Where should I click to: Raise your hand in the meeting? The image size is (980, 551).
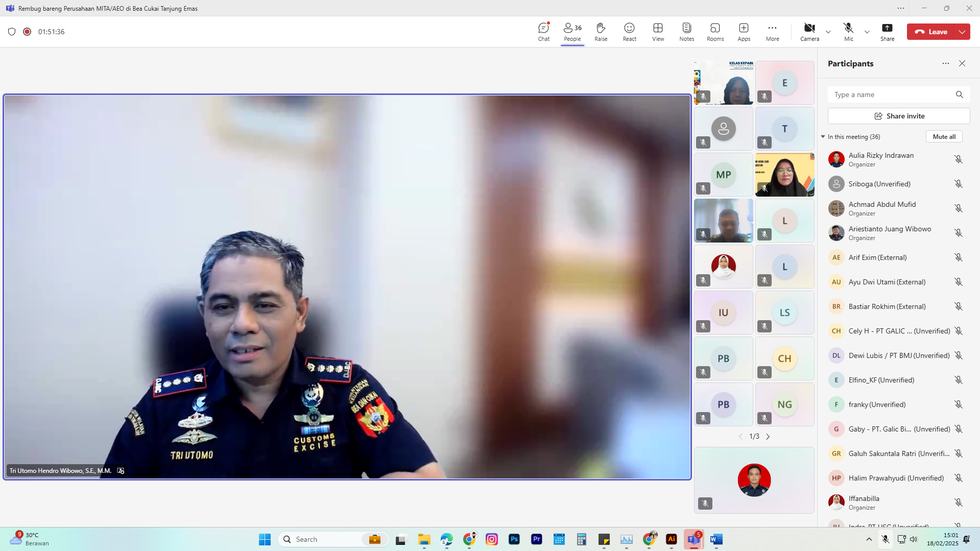[601, 32]
